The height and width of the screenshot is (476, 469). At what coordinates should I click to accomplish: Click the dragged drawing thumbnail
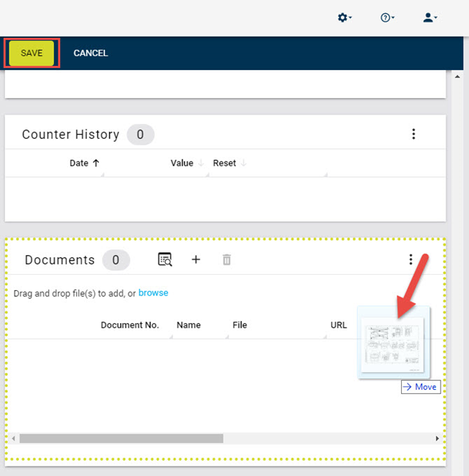click(394, 343)
